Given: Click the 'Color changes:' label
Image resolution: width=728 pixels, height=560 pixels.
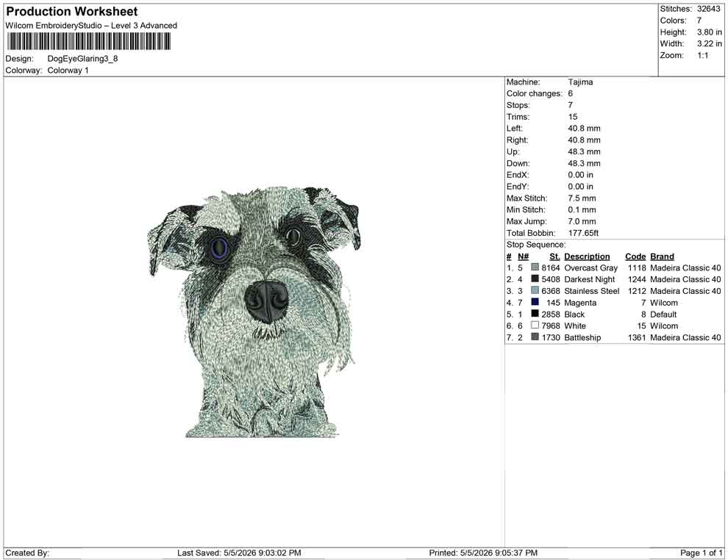Looking at the screenshot, I should click(535, 93).
